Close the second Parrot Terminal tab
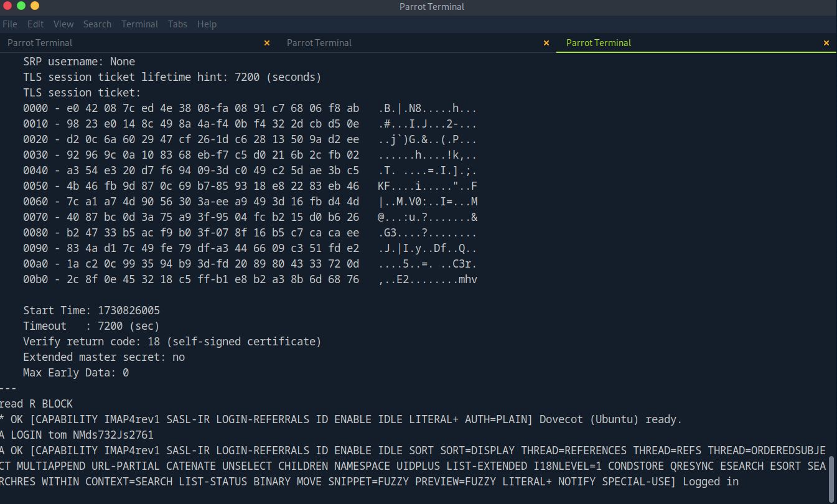Image resolution: width=837 pixels, height=504 pixels. click(x=546, y=43)
